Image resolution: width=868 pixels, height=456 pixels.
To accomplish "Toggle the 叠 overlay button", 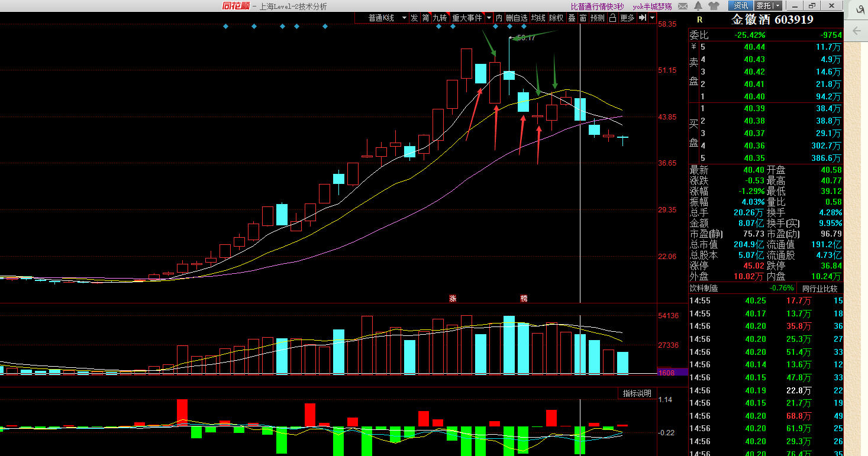I will 572,18.
